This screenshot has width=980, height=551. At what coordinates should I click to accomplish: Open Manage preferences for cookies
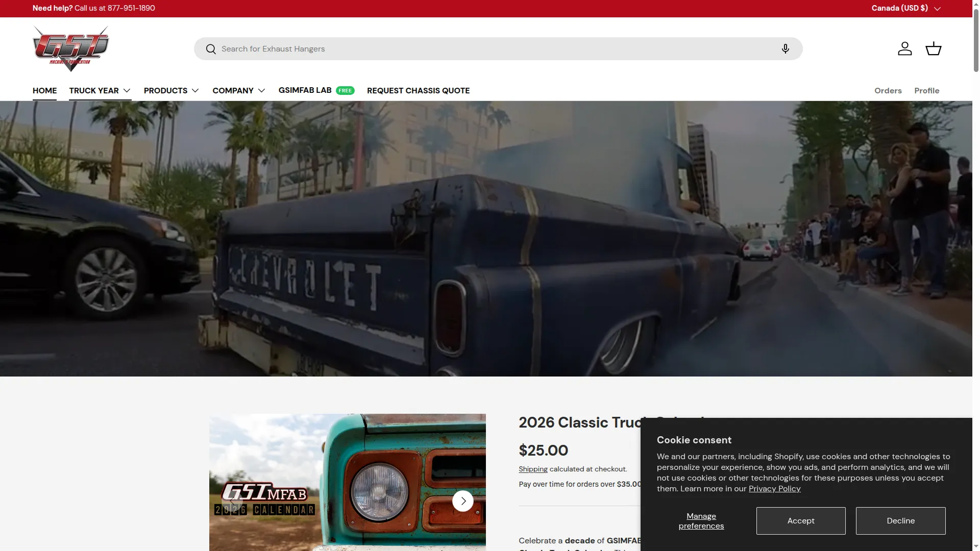pyautogui.click(x=701, y=521)
